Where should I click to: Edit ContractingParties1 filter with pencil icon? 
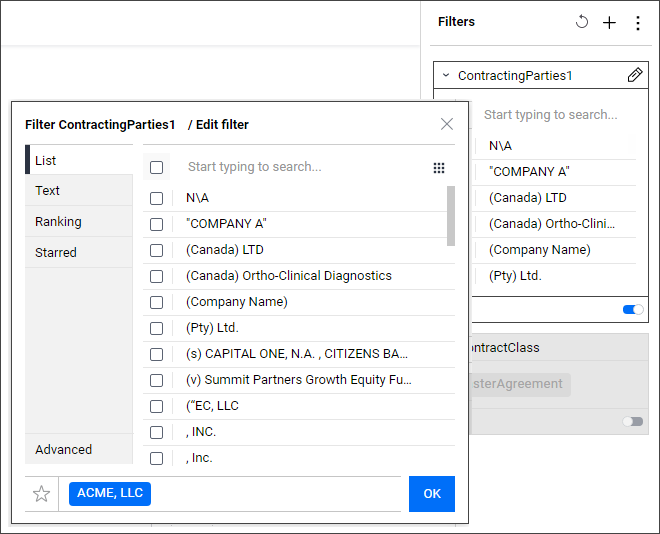click(634, 75)
